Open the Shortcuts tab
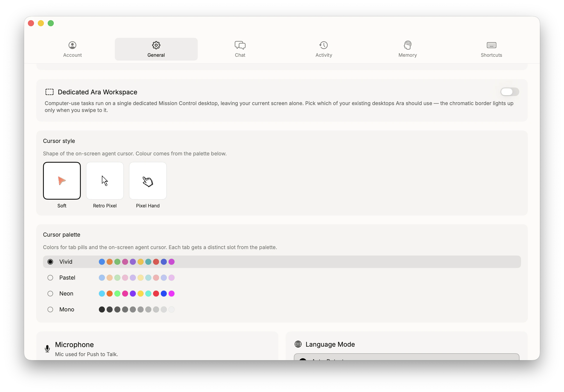The width and height of the screenshot is (564, 392). (x=491, y=49)
